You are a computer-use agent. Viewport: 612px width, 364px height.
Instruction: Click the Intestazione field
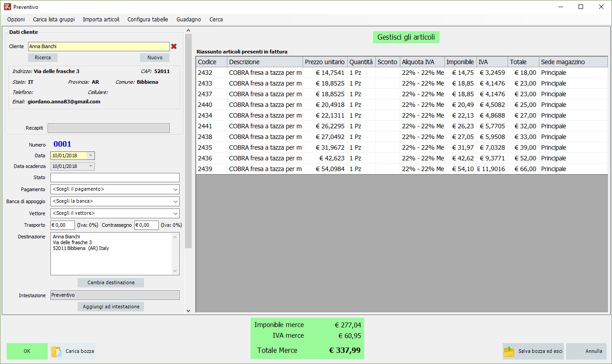(115, 295)
